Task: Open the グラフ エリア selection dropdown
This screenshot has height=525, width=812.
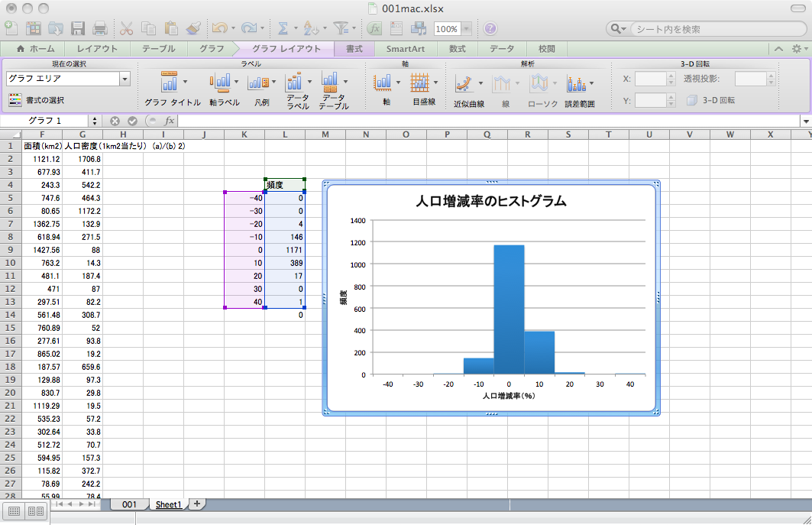Action: coord(125,79)
